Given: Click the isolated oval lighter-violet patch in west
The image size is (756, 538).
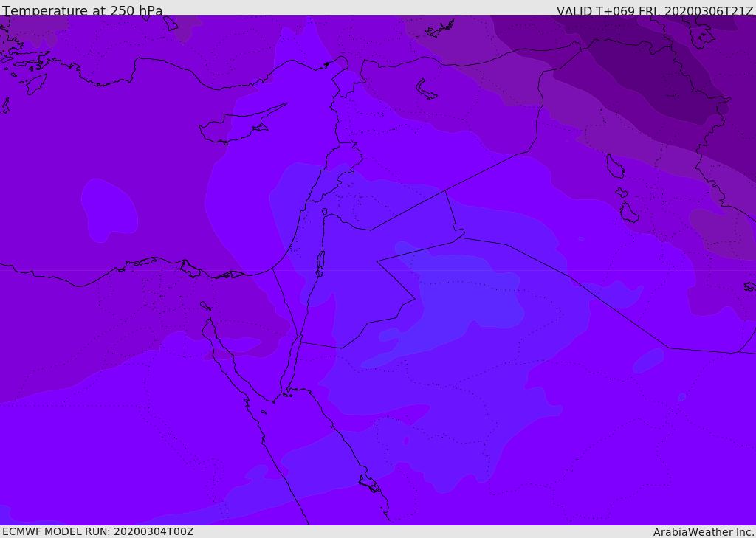Looking at the screenshot, I should pos(109,210).
